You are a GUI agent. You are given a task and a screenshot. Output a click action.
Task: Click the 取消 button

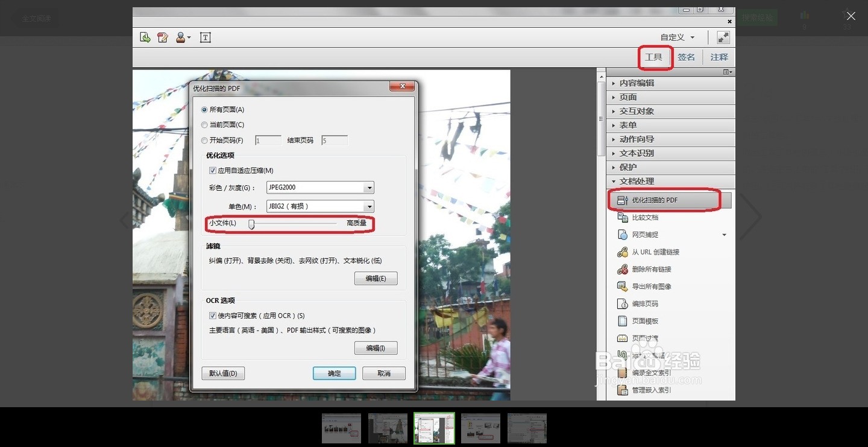click(384, 373)
